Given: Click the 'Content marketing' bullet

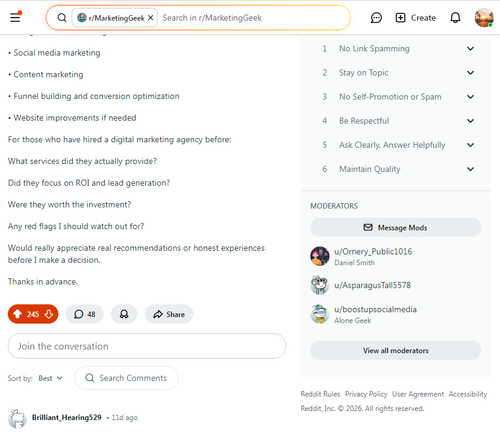Looking at the screenshot, I should coord(48,74).
